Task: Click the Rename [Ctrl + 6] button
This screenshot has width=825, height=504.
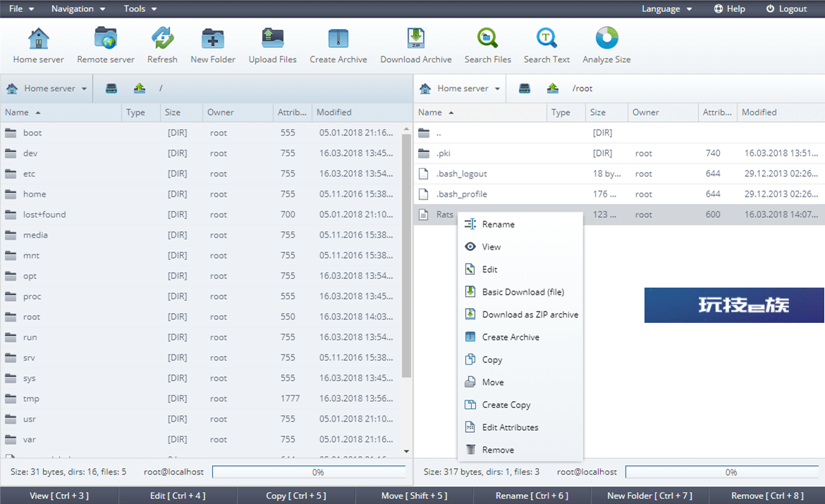Action: (532, 496)
